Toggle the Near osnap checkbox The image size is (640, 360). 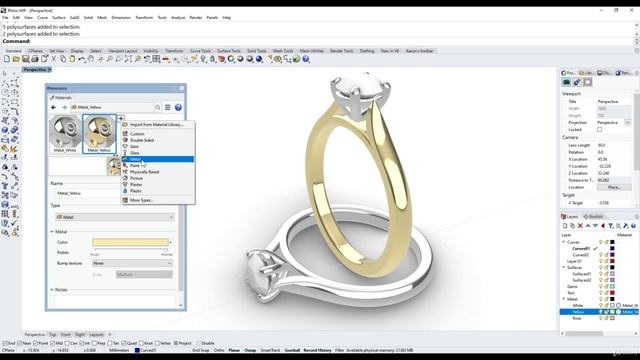(x=20, y=343)
